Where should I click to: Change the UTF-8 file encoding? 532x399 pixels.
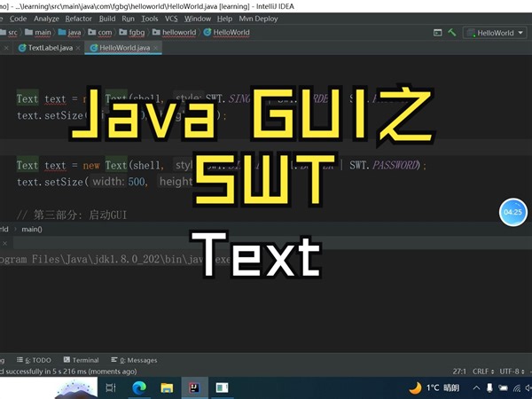(x=512, y=372)
